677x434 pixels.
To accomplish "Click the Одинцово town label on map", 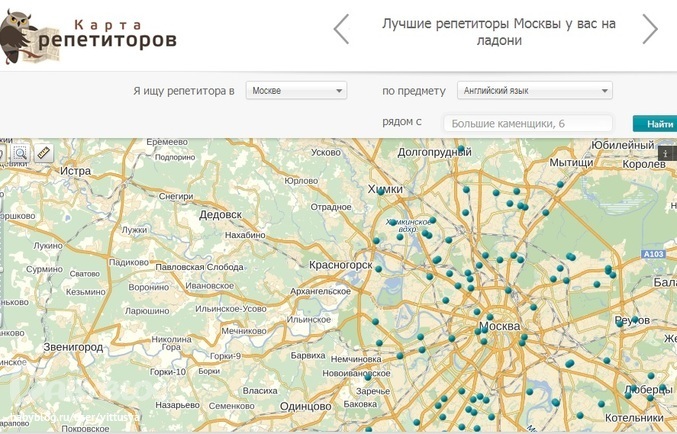I will coord(304,406).
